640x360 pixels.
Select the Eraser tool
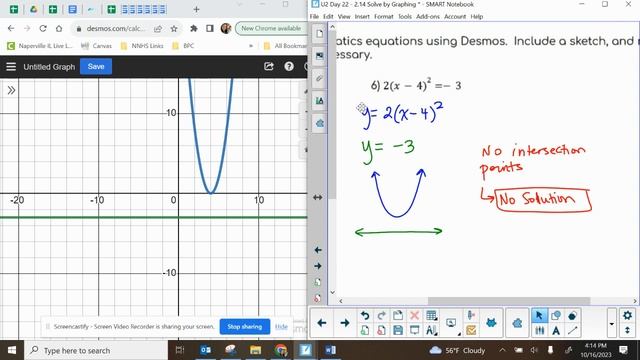tap(572, 316)
